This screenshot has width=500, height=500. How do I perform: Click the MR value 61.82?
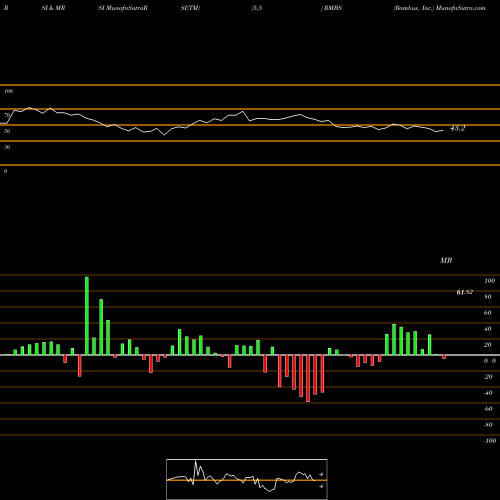(465, 292)
